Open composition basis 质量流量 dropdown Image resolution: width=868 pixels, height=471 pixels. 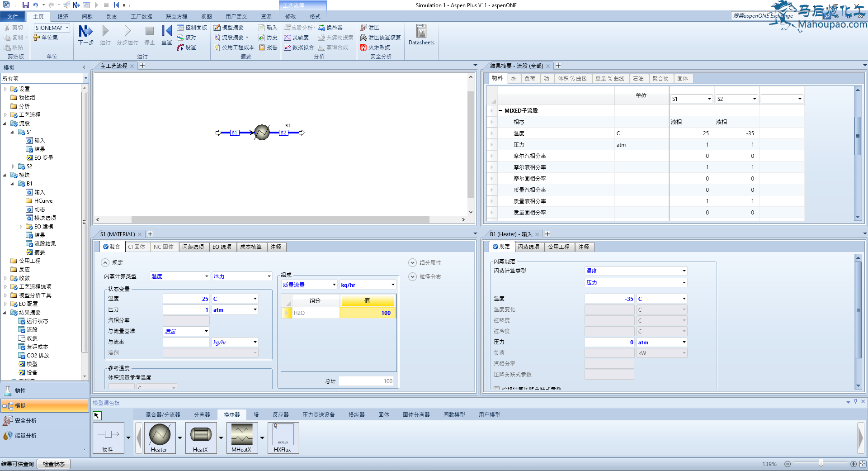pos(334,285)
